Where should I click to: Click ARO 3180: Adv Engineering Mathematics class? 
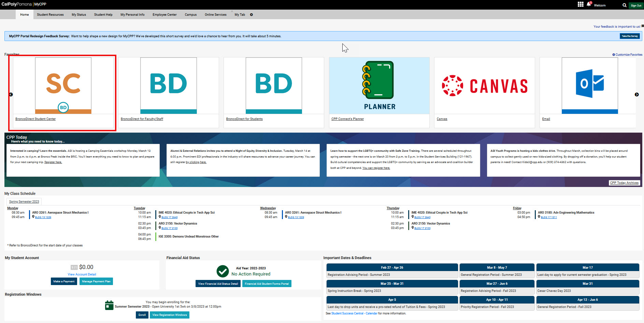[x=566, y=213]
